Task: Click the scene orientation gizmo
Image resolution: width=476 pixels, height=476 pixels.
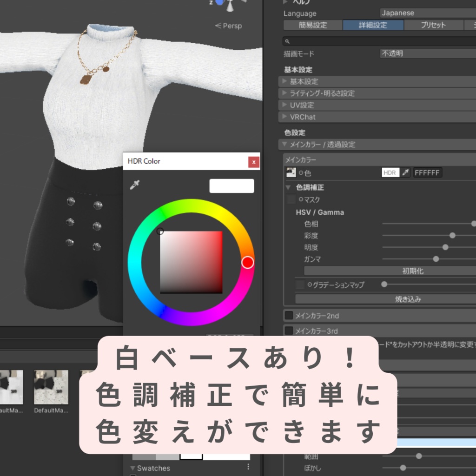Action: click(228, 5)
